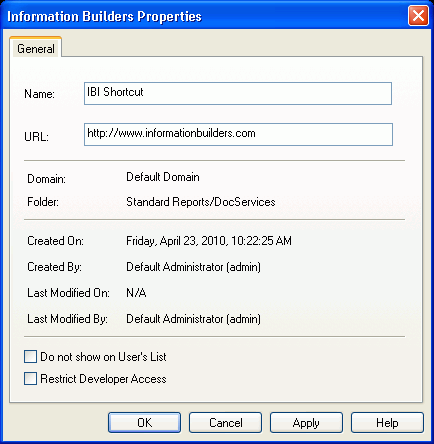Click the Apply button

point(306,423)
